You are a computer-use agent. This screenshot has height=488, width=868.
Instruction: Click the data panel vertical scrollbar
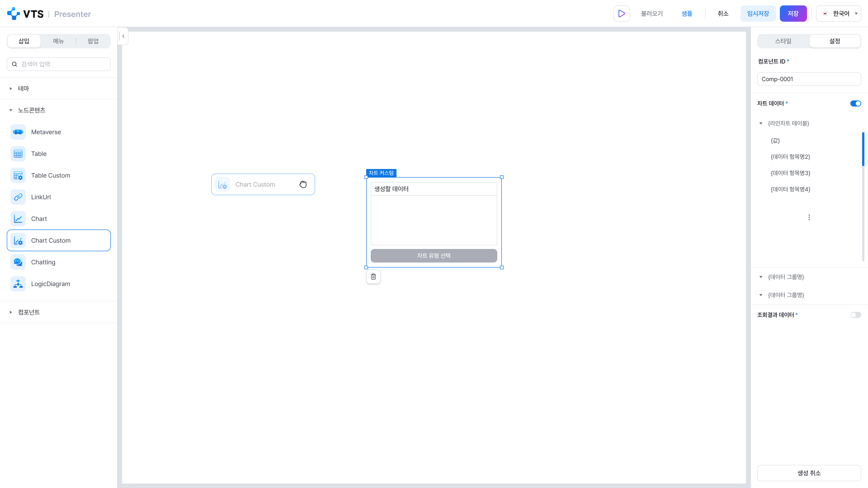click(x=863, y=149)
